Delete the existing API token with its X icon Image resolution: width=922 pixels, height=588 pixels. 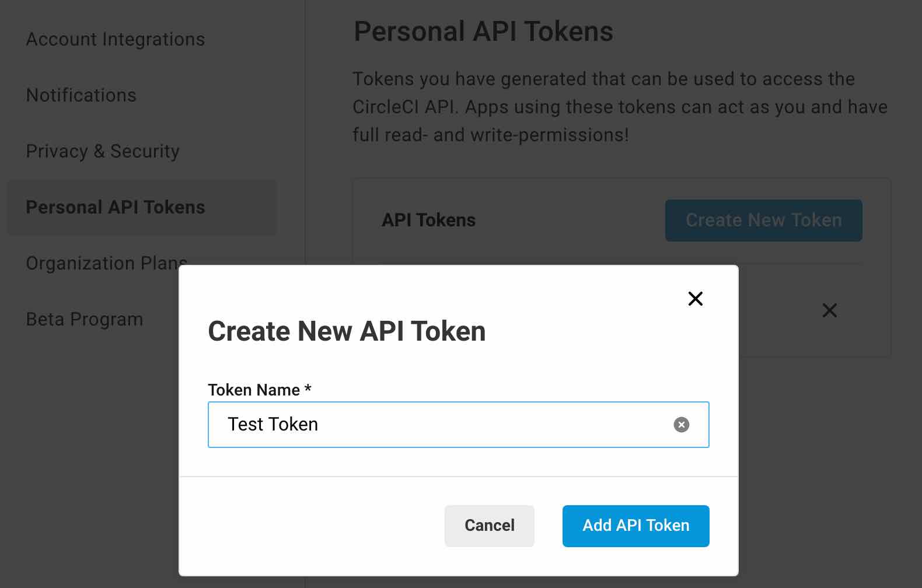(830, 310)
